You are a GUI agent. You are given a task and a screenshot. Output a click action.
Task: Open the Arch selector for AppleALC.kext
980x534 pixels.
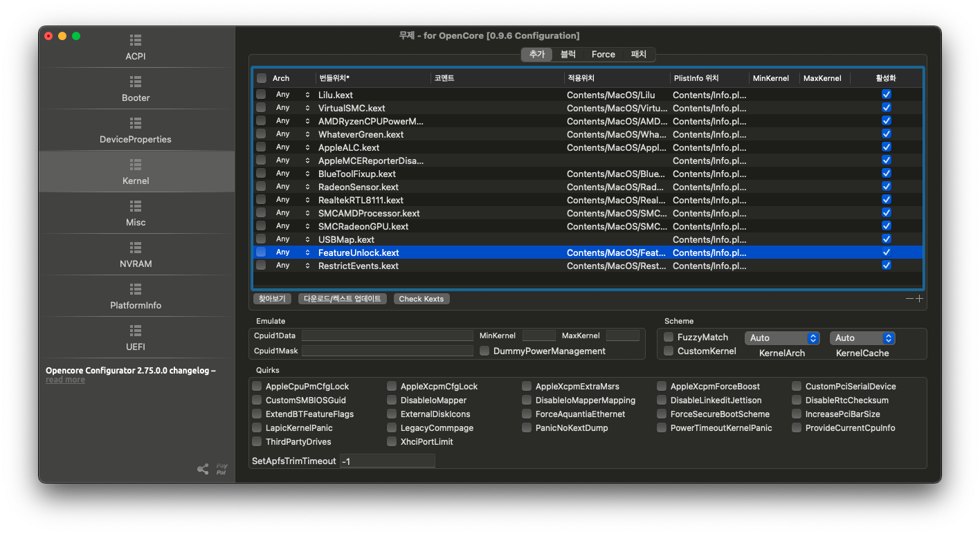[x=293, y=147]
